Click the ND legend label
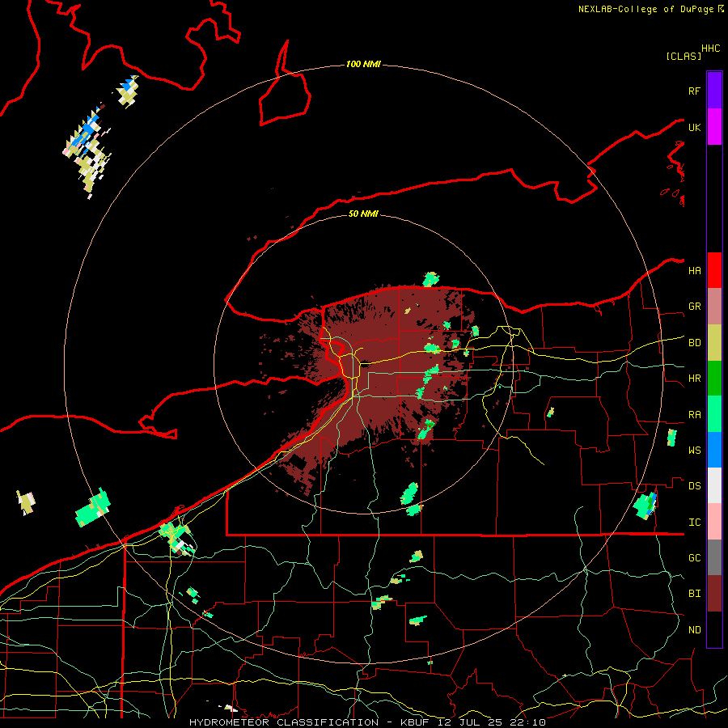The height and width of the screenshot is (728, 728). (x=694, y=630)
